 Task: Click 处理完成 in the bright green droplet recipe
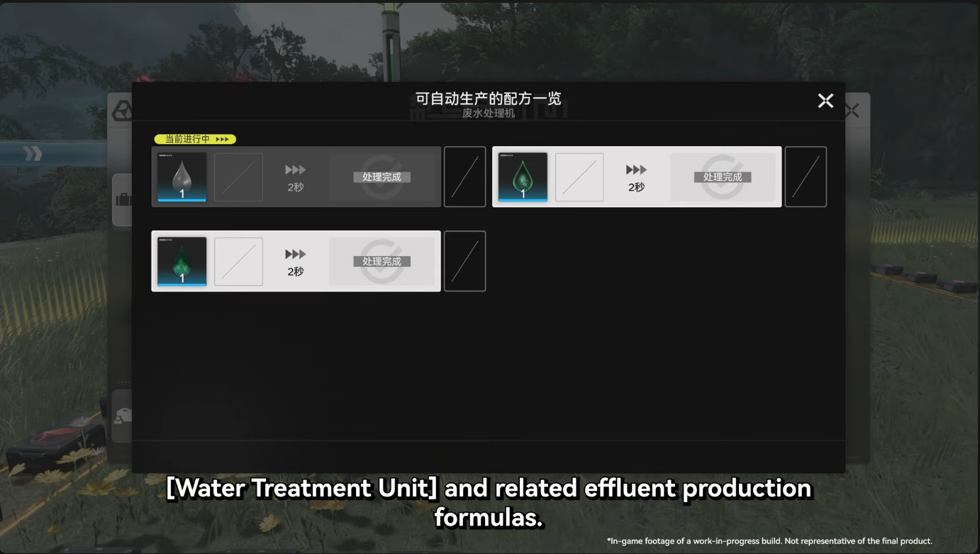click(x=723, y=177)
